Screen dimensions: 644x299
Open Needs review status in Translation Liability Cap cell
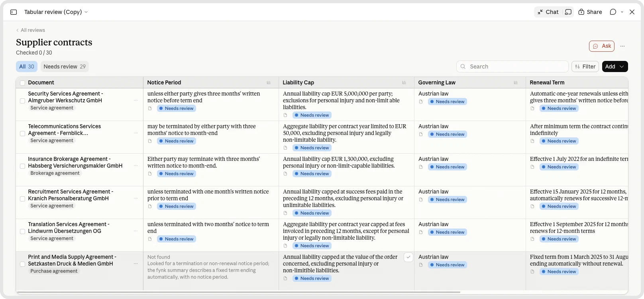pyautogui.click(x=312, y=246)
